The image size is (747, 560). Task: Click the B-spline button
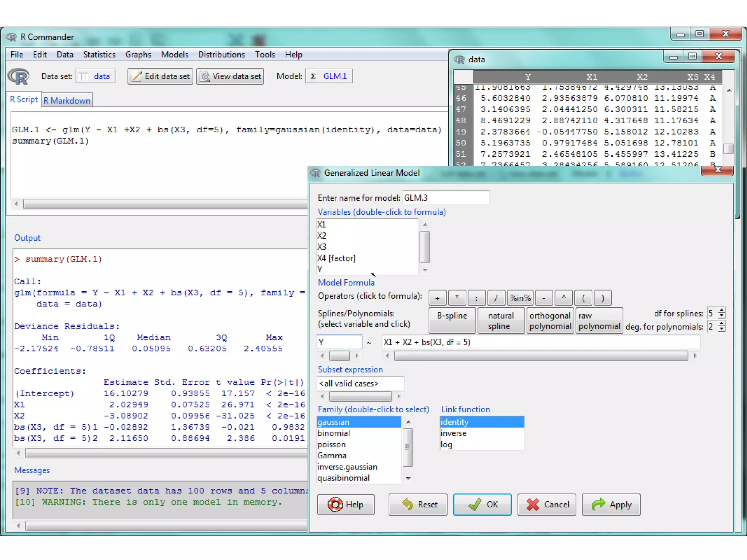click(452, 320)
